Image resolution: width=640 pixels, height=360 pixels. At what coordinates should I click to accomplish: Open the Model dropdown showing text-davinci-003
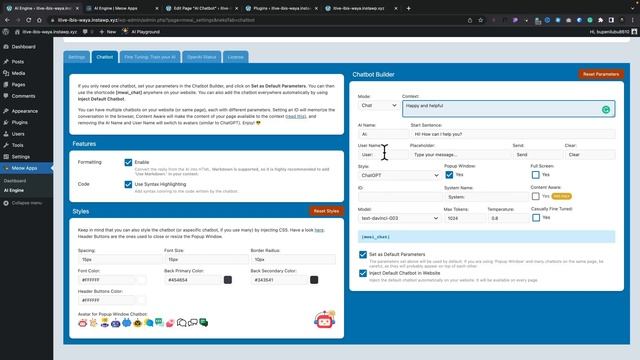pyautogui.click(x=399, y=218)
